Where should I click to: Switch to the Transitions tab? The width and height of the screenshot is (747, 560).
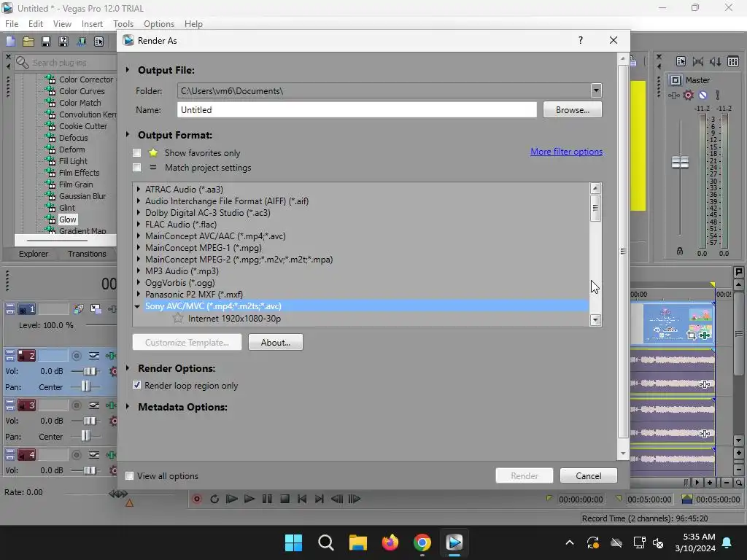pyautogui.click(x=87, y=254)
